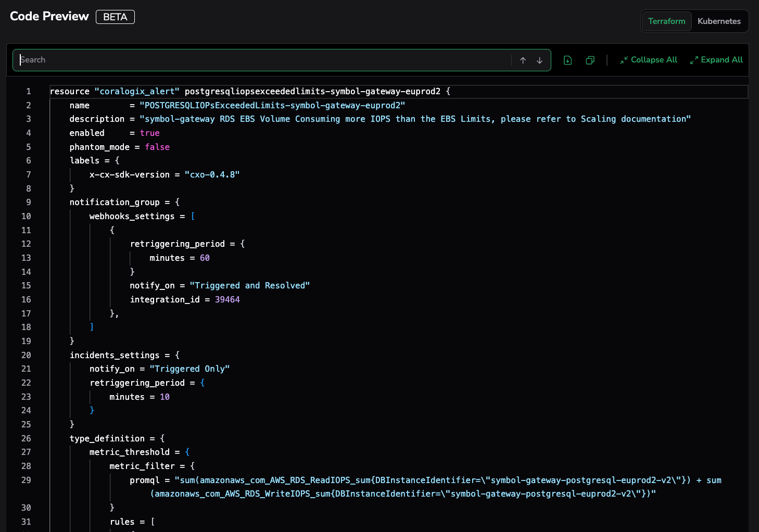Click the Expand All button

716,60
